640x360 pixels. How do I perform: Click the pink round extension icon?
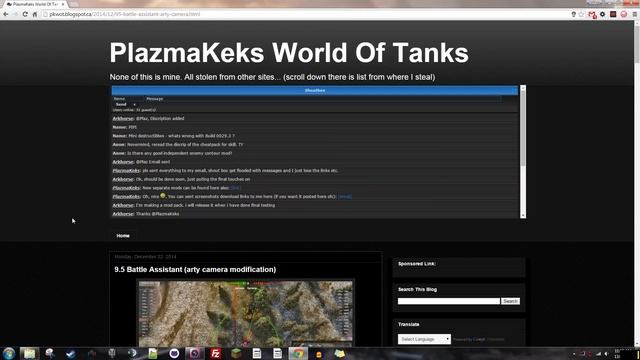coord(624,14)
